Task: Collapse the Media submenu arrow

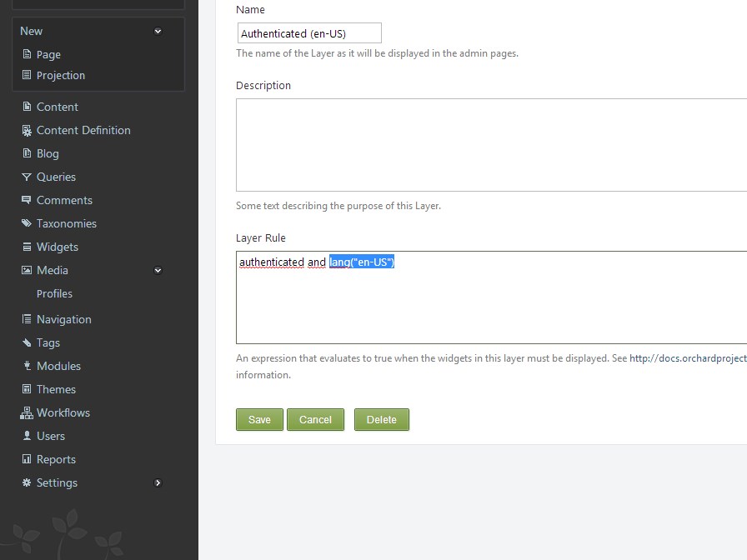Action: click(158, 271)
